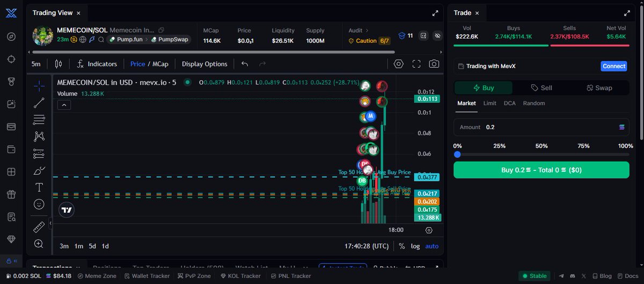
Task: Copy the Memecoin token address
Action: (162, 30)
